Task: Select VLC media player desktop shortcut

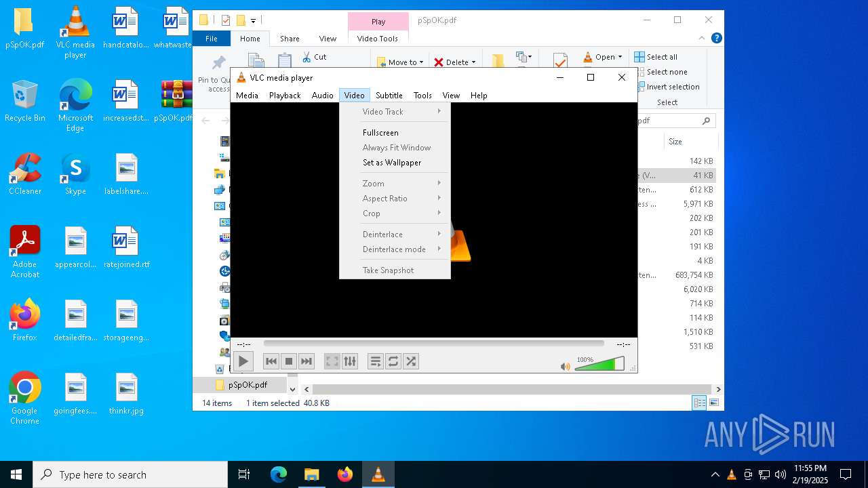Action: (x=75, y=33)
